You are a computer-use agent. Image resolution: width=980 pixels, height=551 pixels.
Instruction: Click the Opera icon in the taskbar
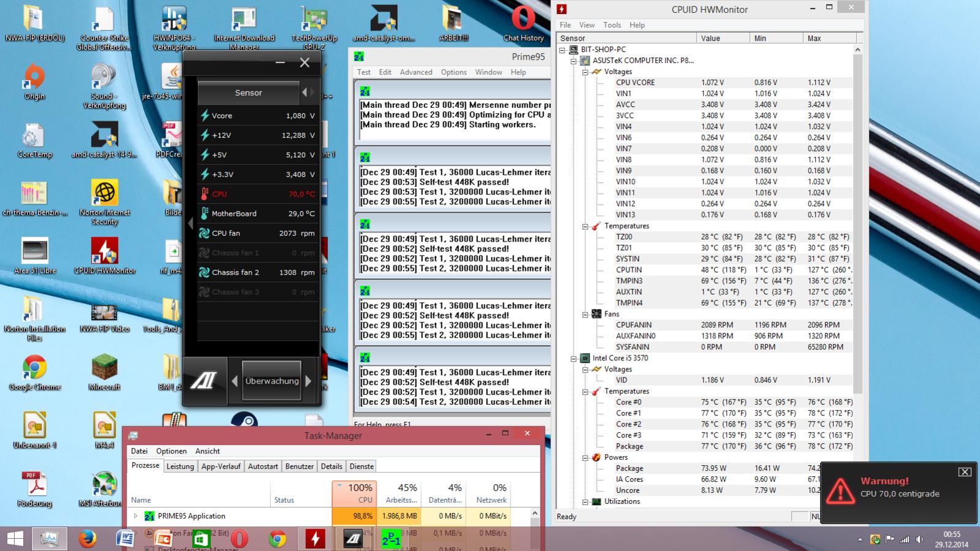(x=239, y=539)
